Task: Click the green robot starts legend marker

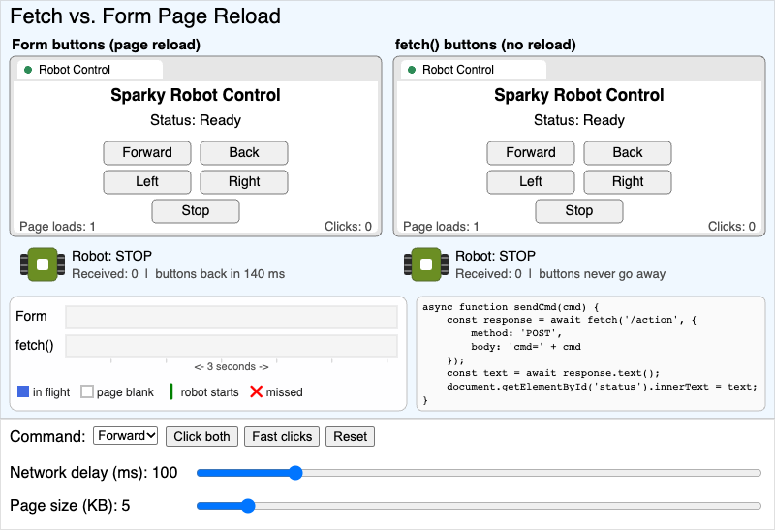Action: (x=171, y=391)
